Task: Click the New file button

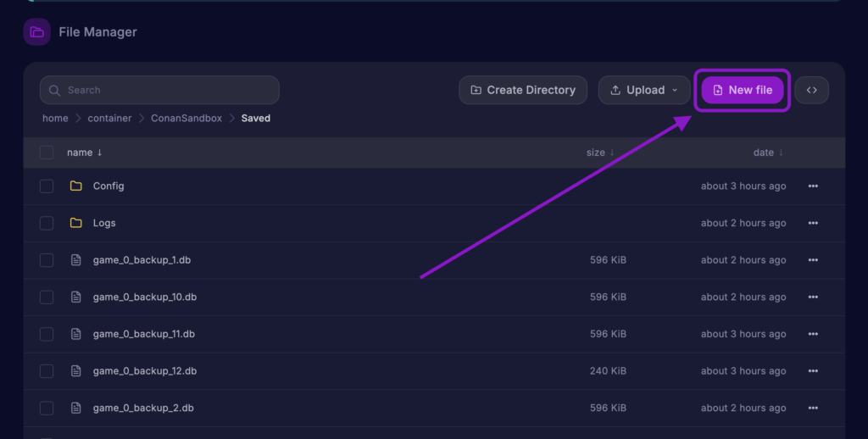Action: click(x=743, y=90)
